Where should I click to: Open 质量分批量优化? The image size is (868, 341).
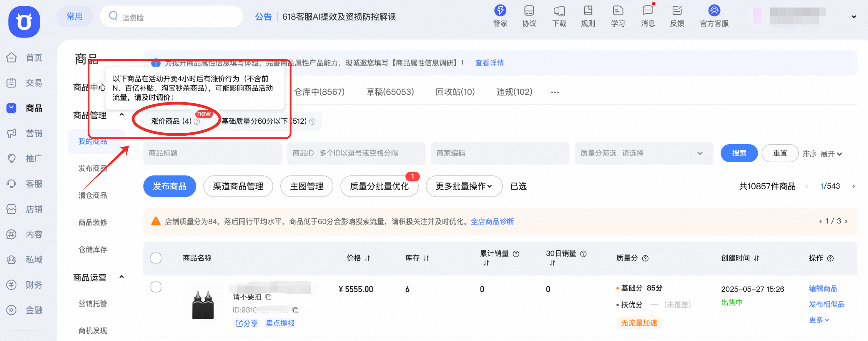[379, 186]
